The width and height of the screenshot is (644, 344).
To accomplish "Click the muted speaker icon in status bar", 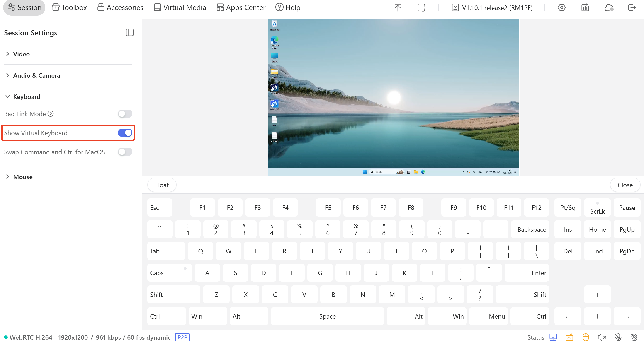I will 602,337.
